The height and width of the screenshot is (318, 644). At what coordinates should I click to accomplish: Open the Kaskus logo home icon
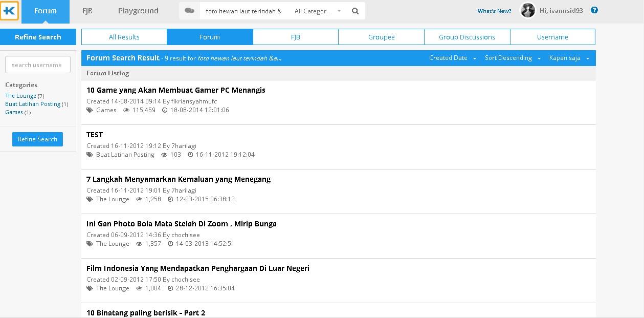(x=10, y=10)
